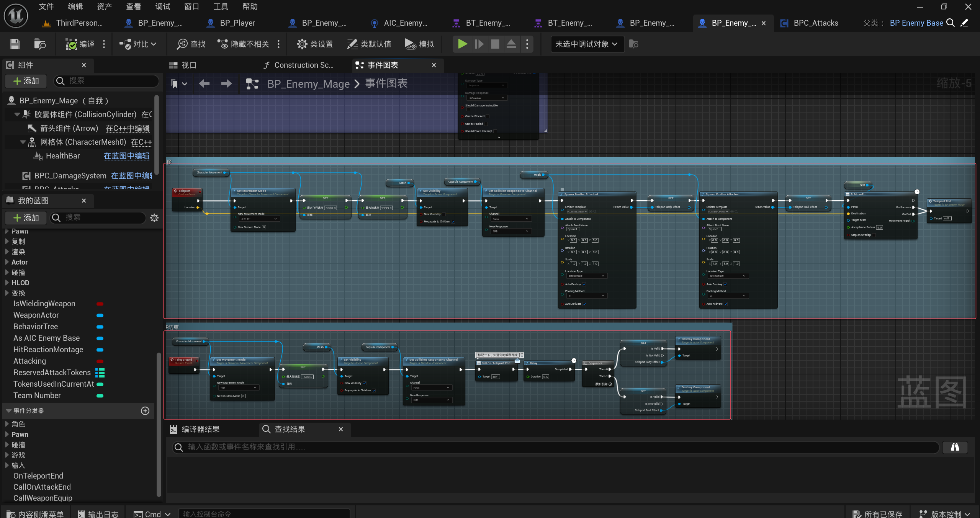
Task: Click 添加 button in My Blueprint panel
Action: coord(26,217)
